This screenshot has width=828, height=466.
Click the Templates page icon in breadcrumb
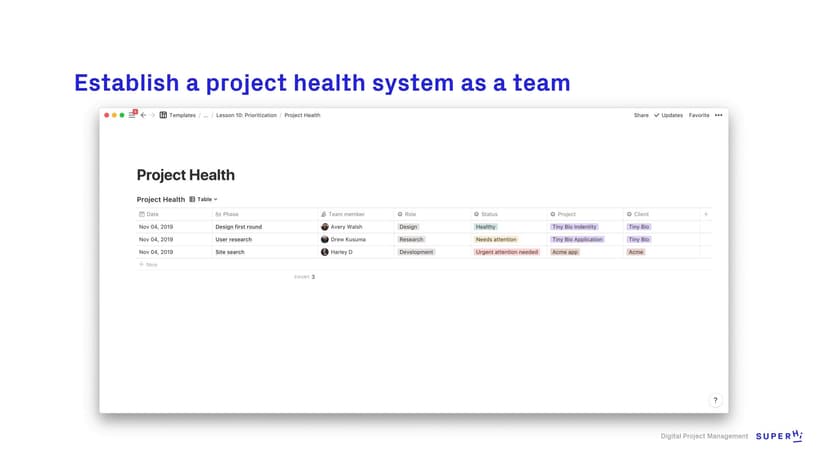[x=164, y=115]
